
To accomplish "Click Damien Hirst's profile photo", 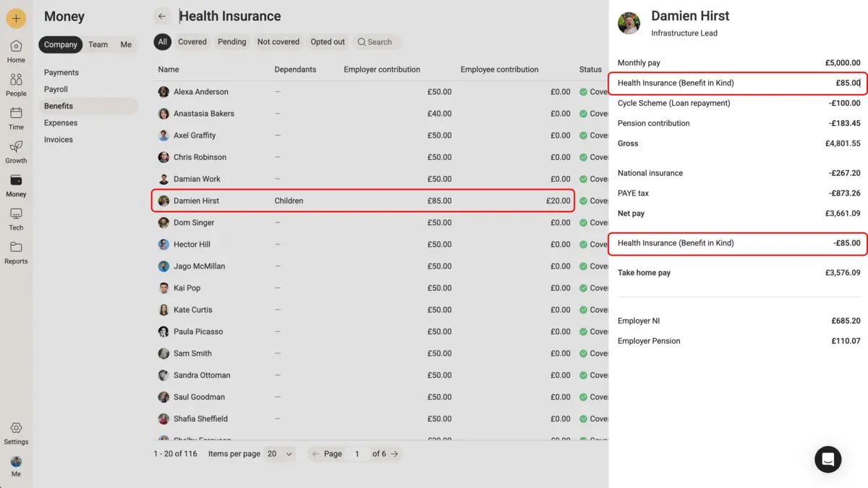I will pyautogui.click(x=629, y=22).
